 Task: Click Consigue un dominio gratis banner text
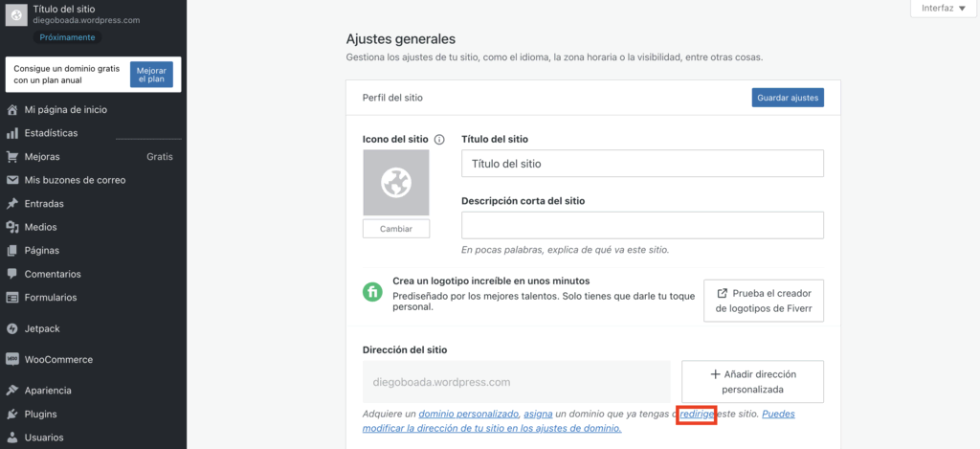(x=66, y=75)
